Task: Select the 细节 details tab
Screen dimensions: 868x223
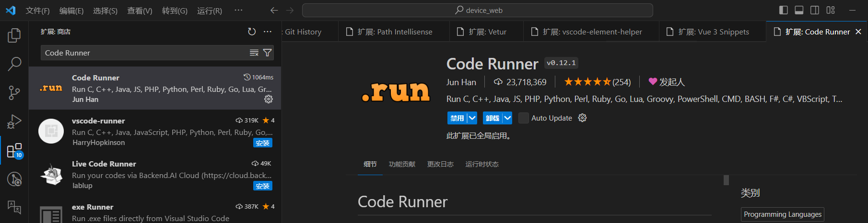Action: 370,164
